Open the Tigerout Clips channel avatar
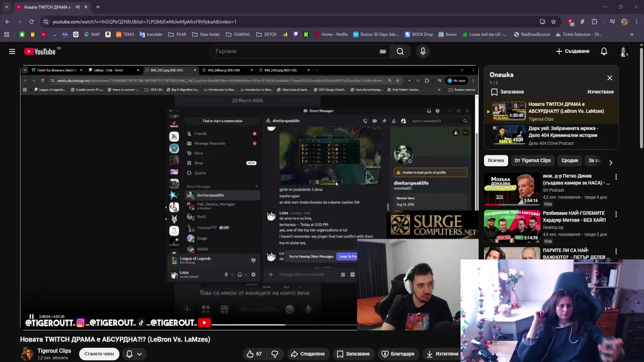Screen dimensions: 644x362 pyautogui.click(x=27, y=353)
